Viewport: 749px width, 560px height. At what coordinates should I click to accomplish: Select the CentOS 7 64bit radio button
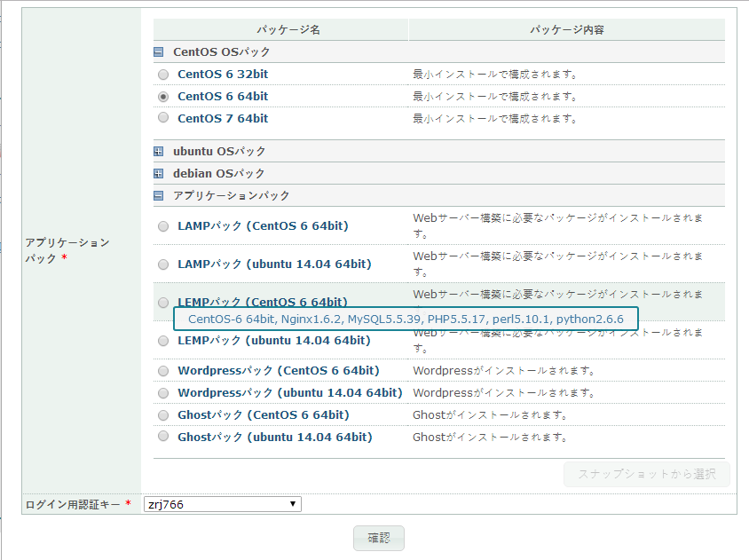coord(163,117)
